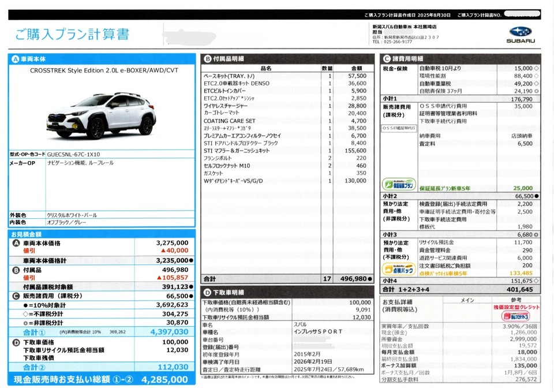This screenshot has width=554, height=392.
Task: Click the orange 点検パックオイル車検5年 text
Action: click(443, 274)
